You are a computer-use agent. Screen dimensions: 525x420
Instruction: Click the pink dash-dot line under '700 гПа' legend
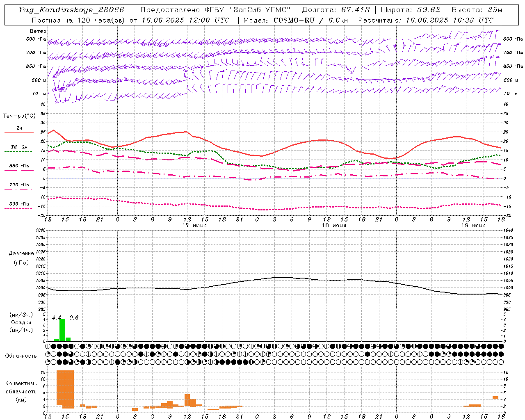tap(18, 189)
